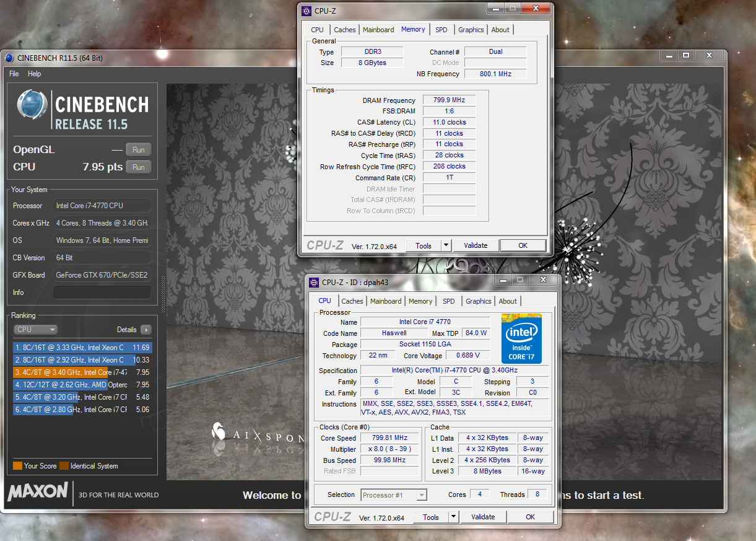Click the CPU-Z dpah43 title bar icon

click(314, 283)
